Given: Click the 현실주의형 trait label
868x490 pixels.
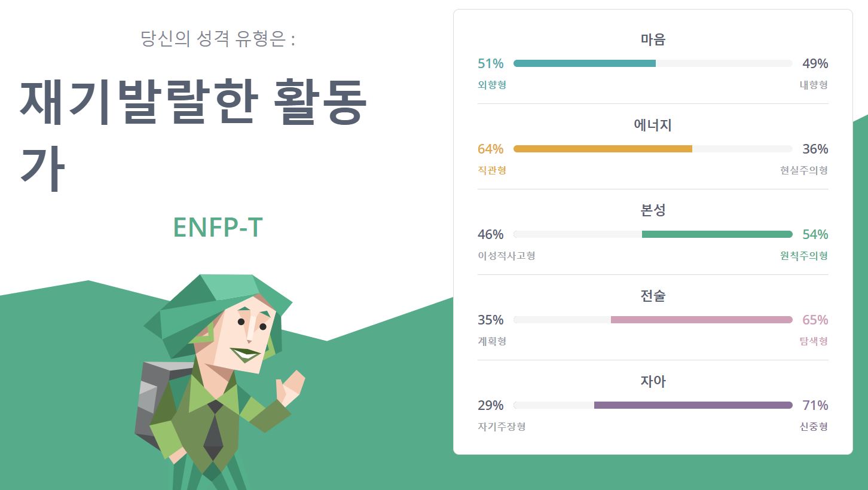Looking at the screenshot, I should point(804,170).
